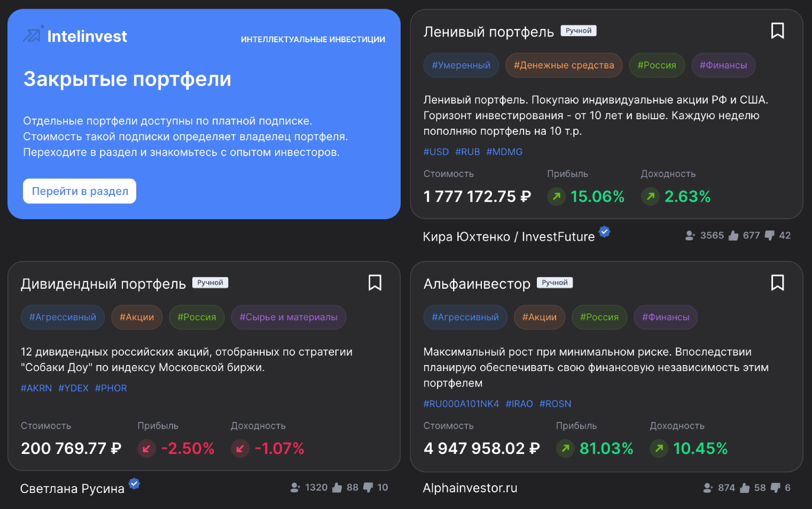812x509 pixels.
Task: Select #Россия tag in Альфаинвестор
Action: 599,317
